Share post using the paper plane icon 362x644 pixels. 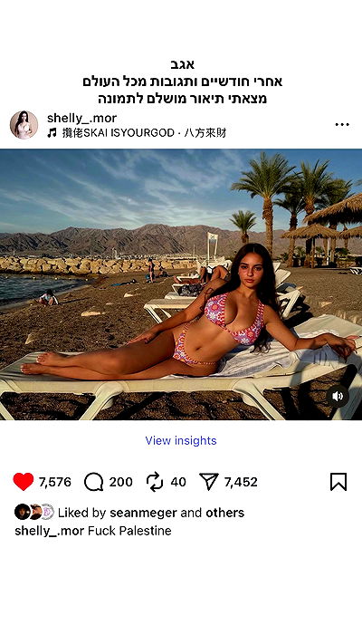pyautogui.click(x=209, y=481)
